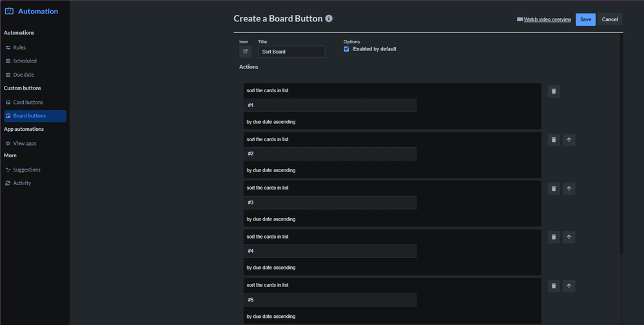Click the Automation robot logo icon
644x325 pixels.
pos(9,11)
